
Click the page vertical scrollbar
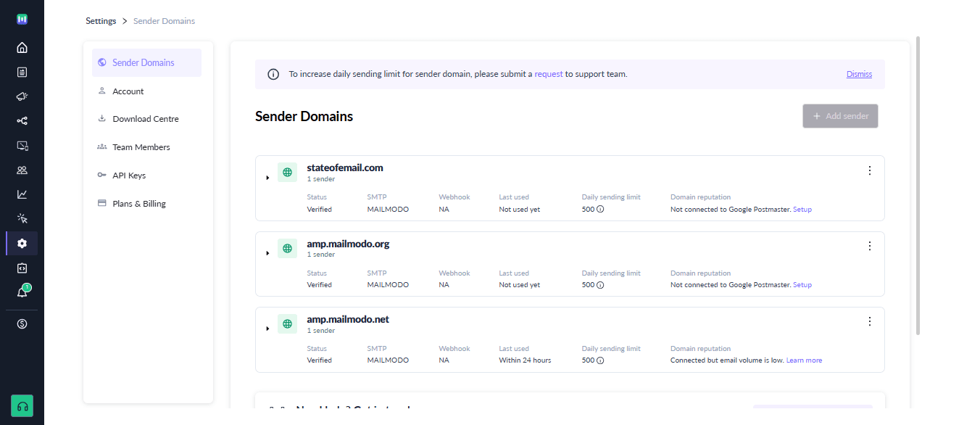pos(918,185)
